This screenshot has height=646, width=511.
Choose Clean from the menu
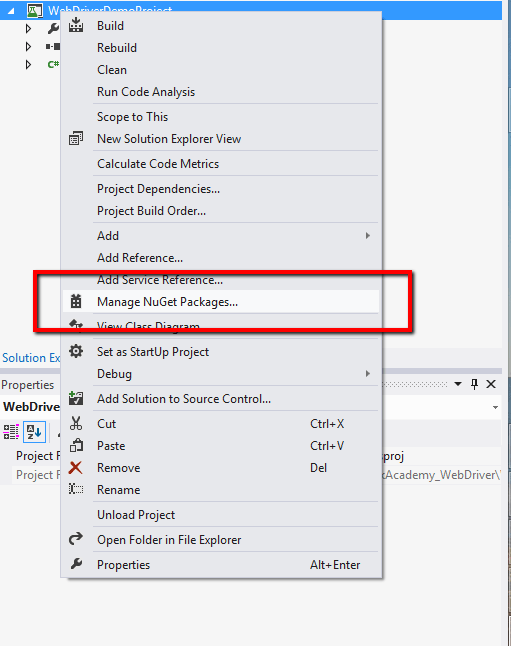point(220,70)
